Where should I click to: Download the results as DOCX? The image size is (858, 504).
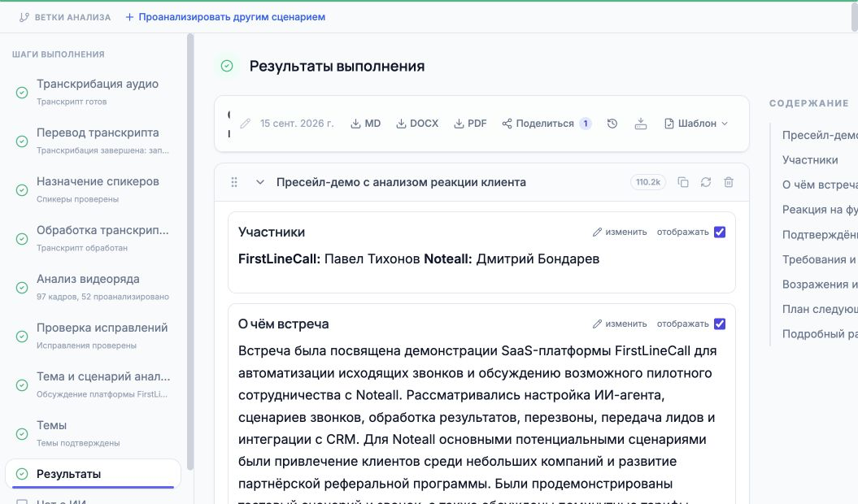coord(417,124)
